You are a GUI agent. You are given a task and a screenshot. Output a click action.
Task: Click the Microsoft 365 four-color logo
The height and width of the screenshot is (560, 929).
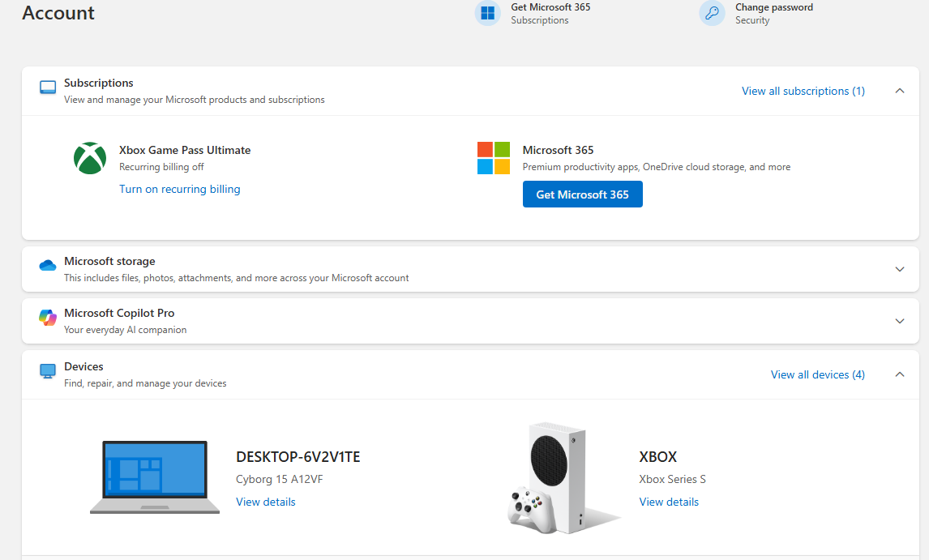494,158
